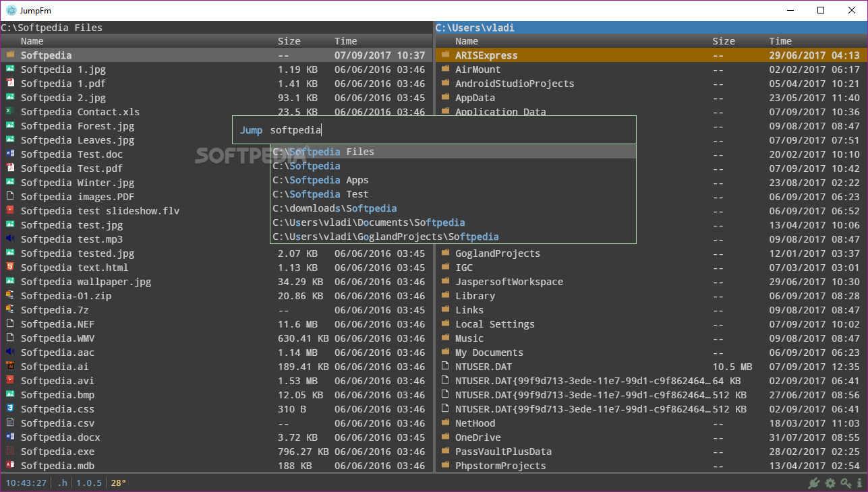Image resolution: width=868 pixels, height=492 pixels.
Task: Select the AppData folder row
Action: [x=651, y=98]
